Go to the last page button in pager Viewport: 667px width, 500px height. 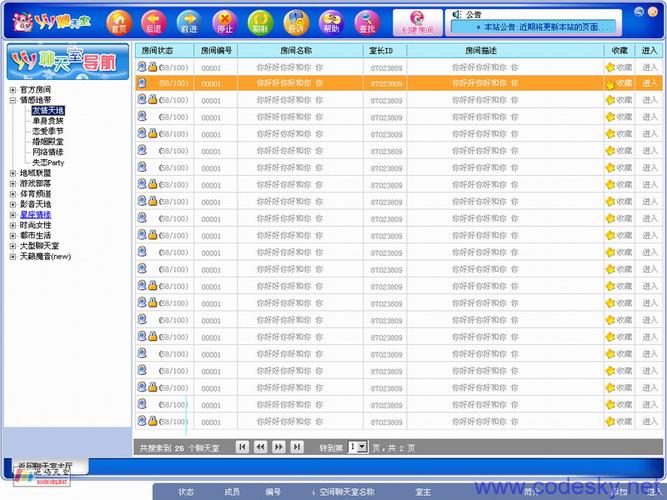[297, 447]
